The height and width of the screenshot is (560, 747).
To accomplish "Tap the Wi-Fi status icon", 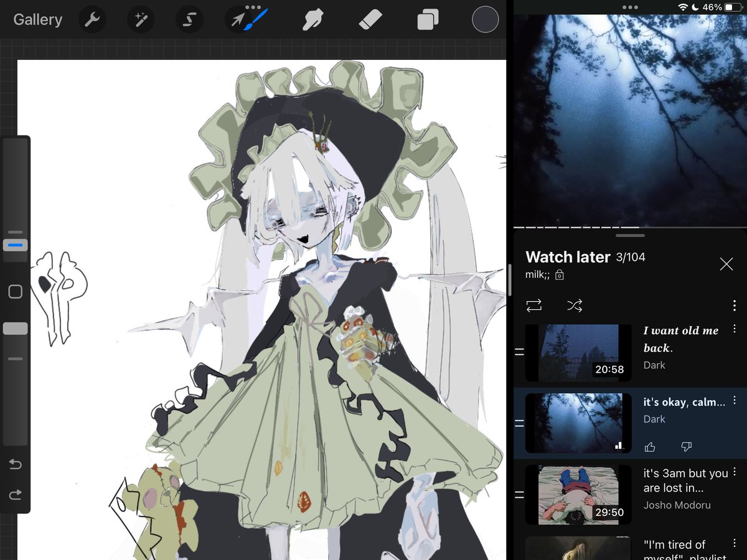I will tap(683, 7).
